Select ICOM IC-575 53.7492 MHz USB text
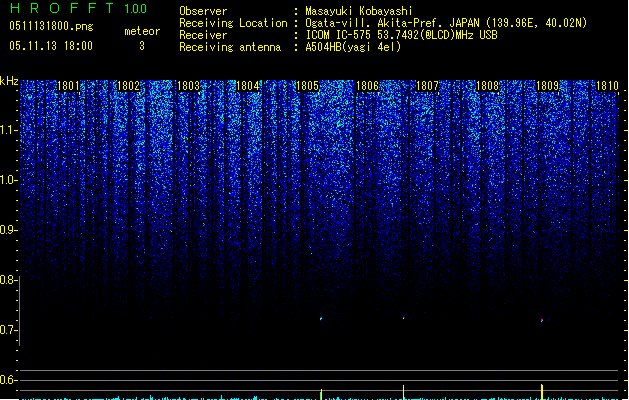The height and width of the screenshot is (400, 629). coord(402,35)
